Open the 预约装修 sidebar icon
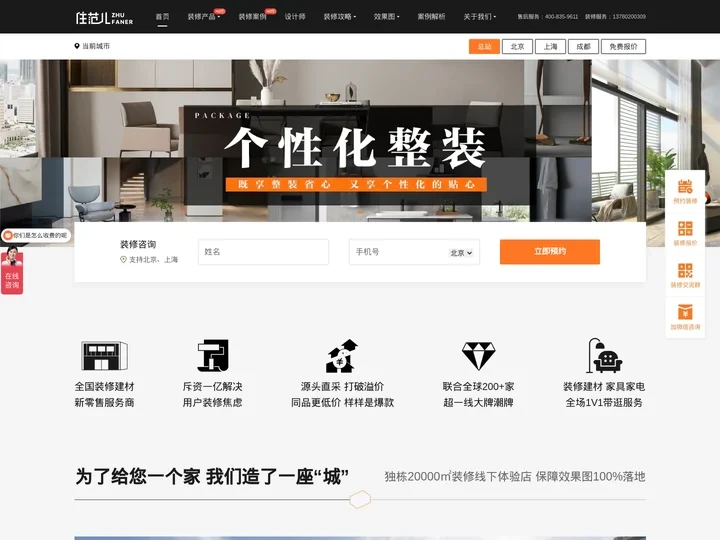The height and width of the screenshot is (540, 720). (x=685, y=191)
